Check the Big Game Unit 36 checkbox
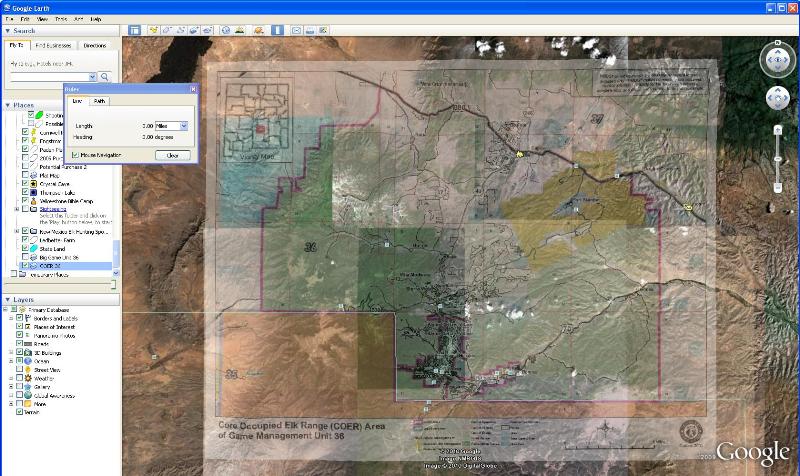The height and width of the screenshot is (476, 800). [x=25, y=257]
